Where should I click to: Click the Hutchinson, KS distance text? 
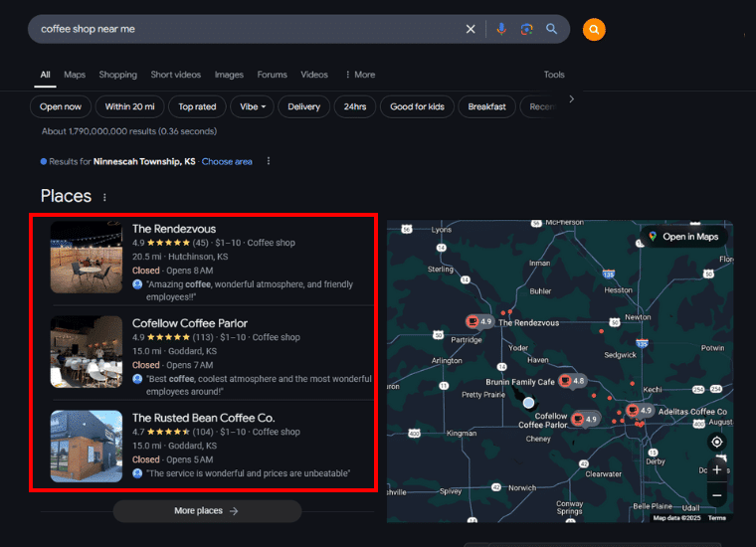pyautogui.click(x=180, y=257)
